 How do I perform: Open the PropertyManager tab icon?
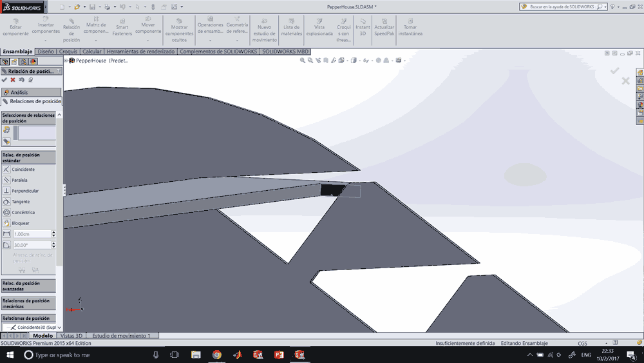coord(14,62)
